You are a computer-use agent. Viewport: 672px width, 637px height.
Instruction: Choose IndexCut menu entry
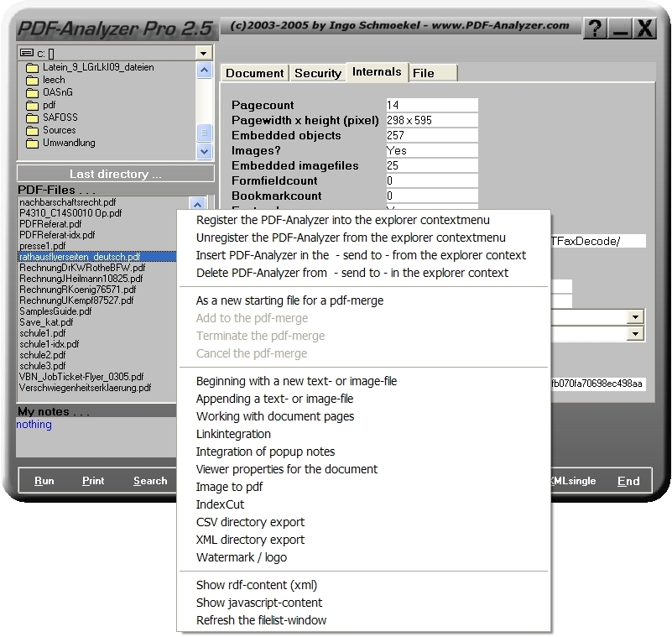[x=363, y=504]
